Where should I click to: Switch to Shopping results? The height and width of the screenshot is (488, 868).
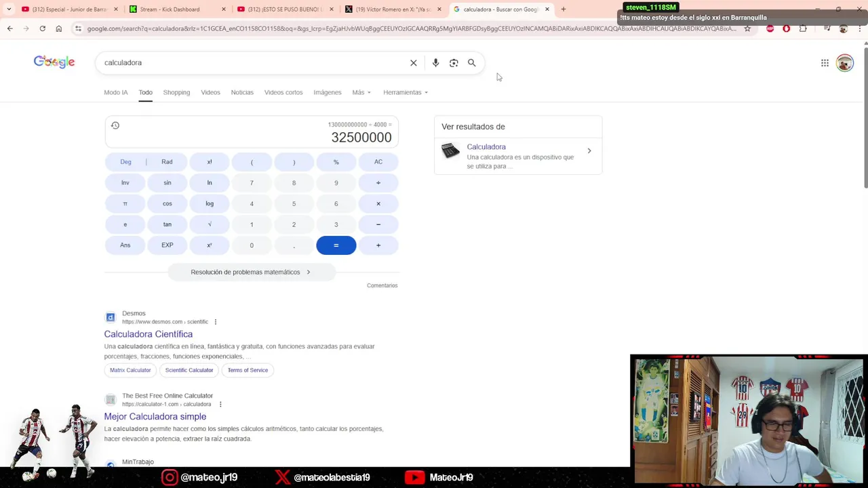coord(176,92)
